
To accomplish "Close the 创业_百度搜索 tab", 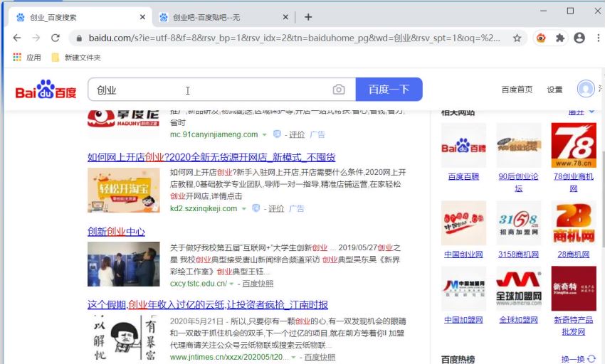I will (142, 17).
